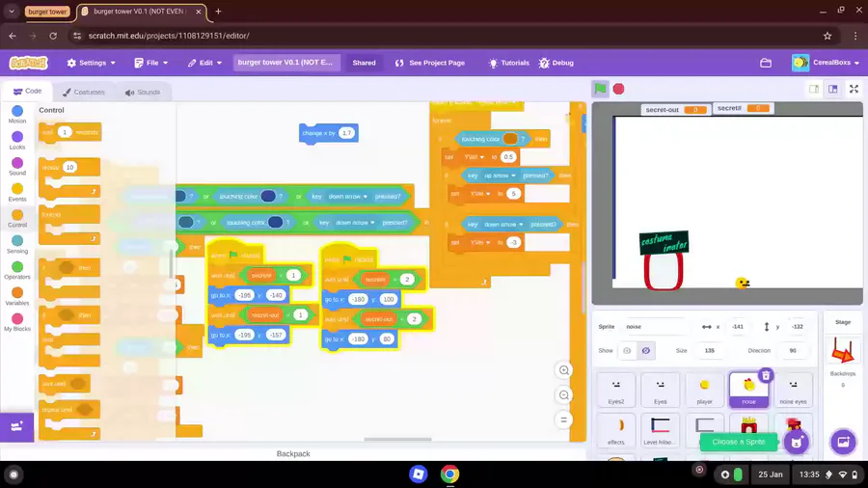The width and height of the screenshot is (868, 488).
Task: Switch to small stage layout
Action: coord(814,89)
